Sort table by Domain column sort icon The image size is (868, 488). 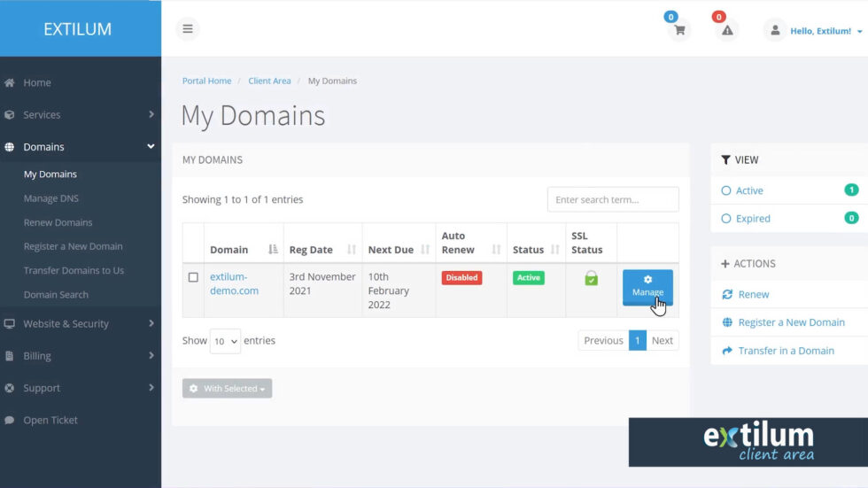point(273,250)
